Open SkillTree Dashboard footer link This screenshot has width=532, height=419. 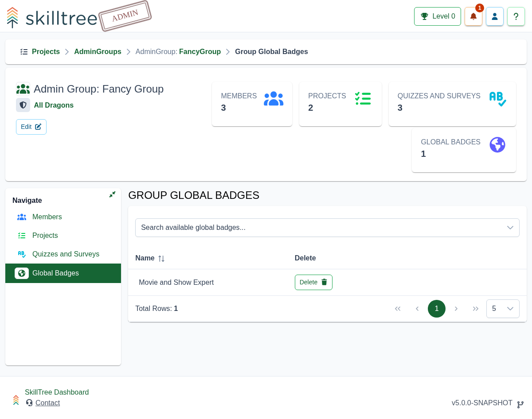click(57, 392)
